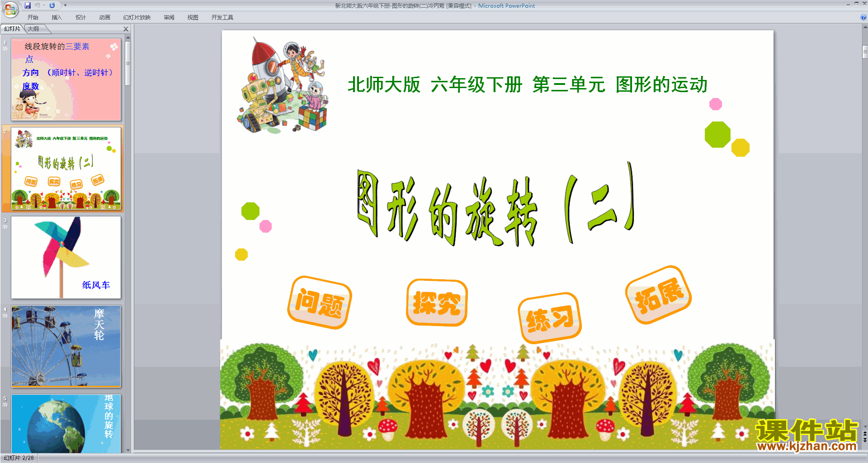The height and width of the screenshot is (463, 868).
Task: Click the slide editor scrollbar down arrow
Action: [865, 426]
